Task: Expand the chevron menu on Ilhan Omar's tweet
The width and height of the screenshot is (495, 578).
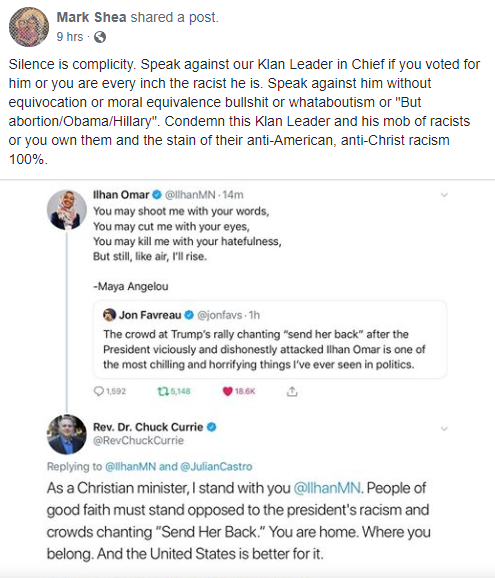Action: pos(444,195)
